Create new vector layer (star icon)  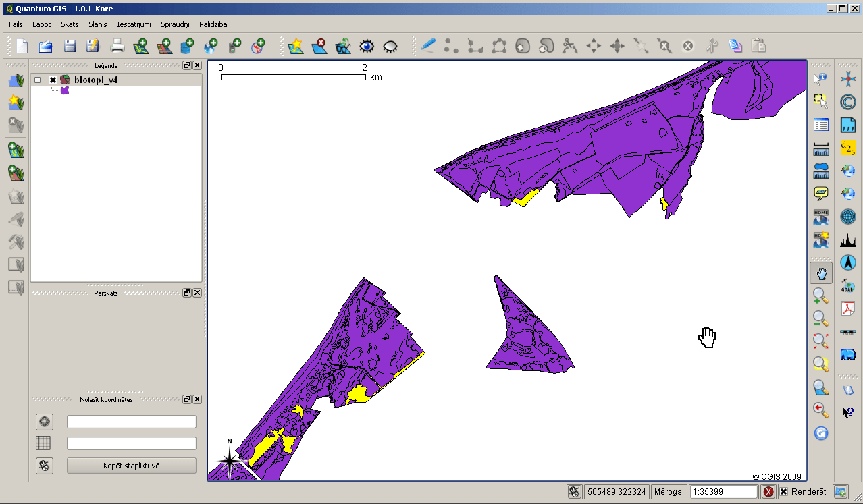pos(296,46)
